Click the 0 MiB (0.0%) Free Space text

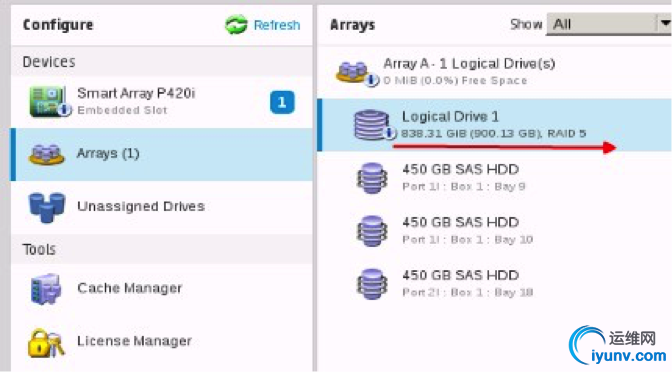[455, 81]
